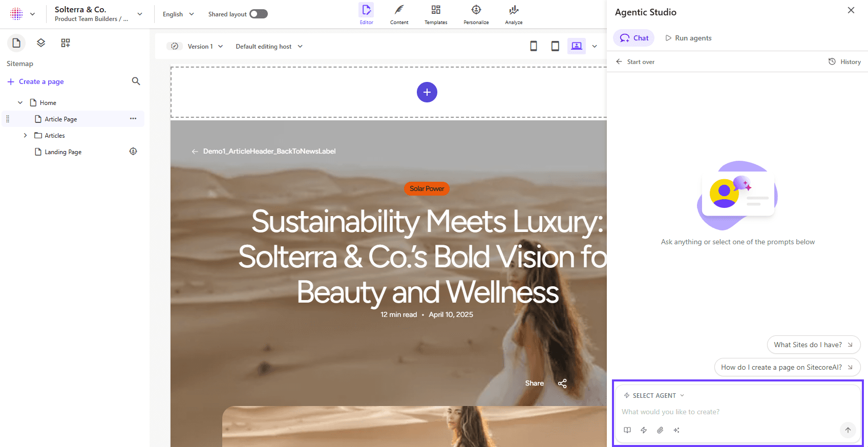Click the Create a page link
Viewport: 868px width, 447px height.
(35, 81)
